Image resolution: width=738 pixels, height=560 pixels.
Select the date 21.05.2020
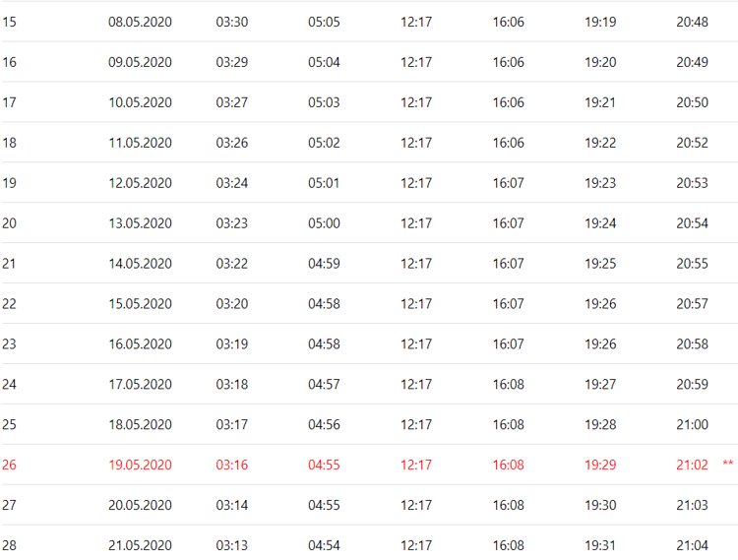click(x=140, y=545)
